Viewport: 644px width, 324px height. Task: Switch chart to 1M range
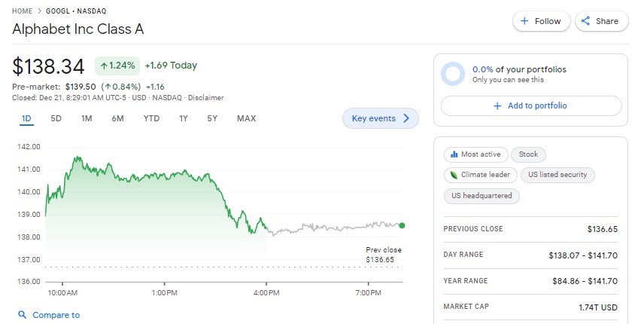pos(87,118)
